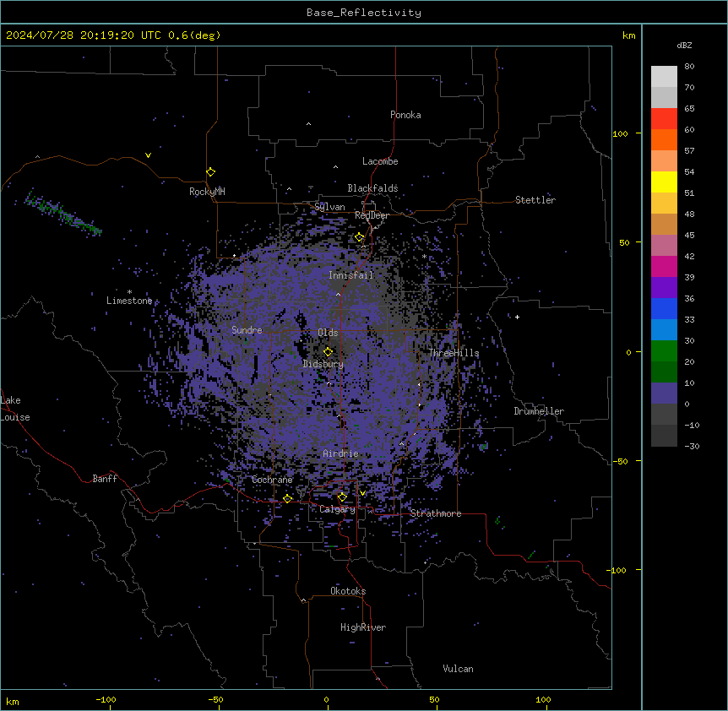Click the RedDeer city label

pyautogui.click(x=372, y=215)
